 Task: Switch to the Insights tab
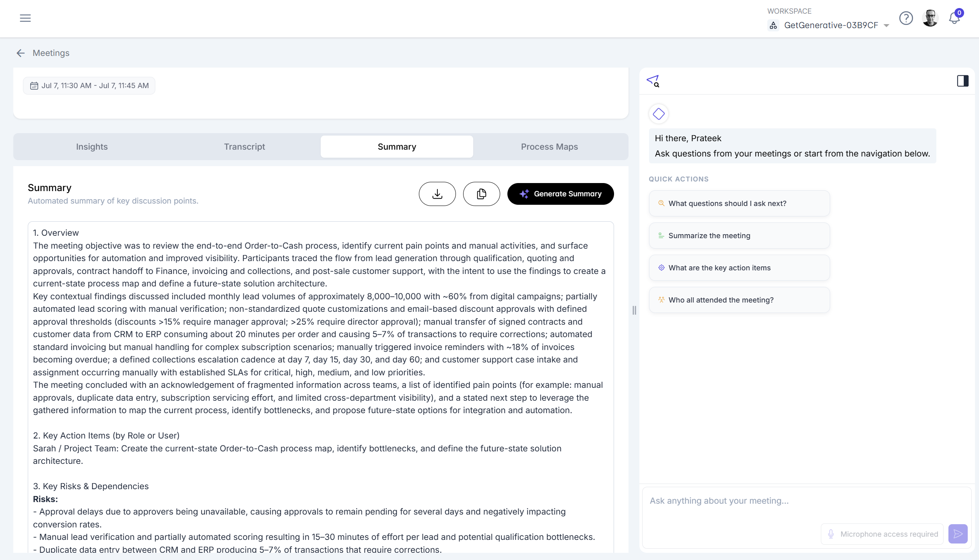click(x=92, y=147)
